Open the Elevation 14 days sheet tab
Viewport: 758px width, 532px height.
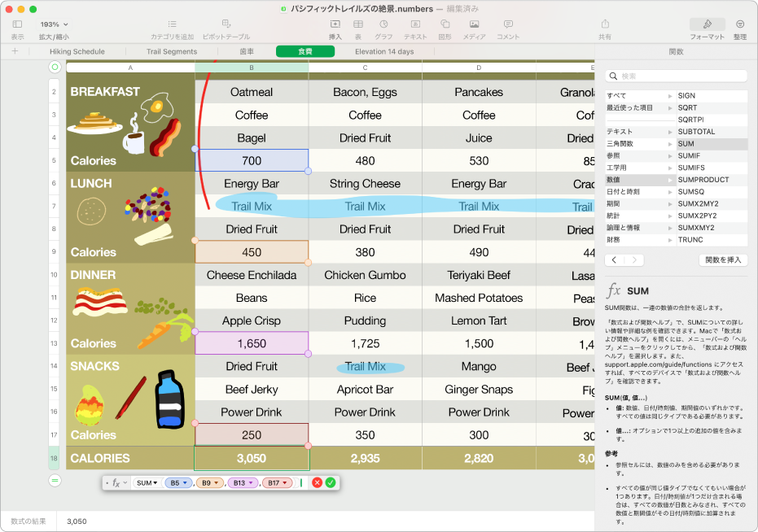384,51
